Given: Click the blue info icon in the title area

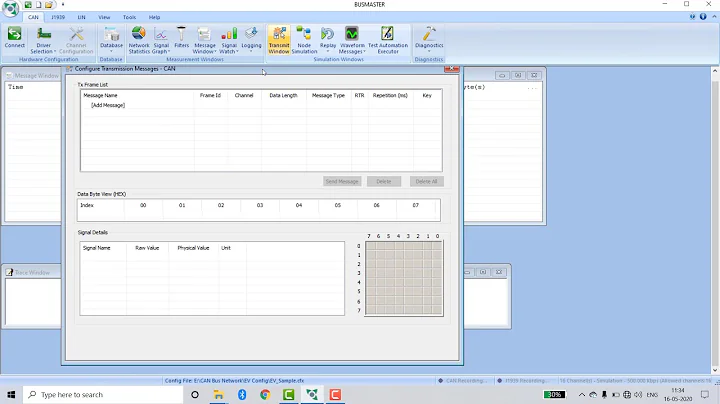Looking at the screenshot, I should (703, 17).
